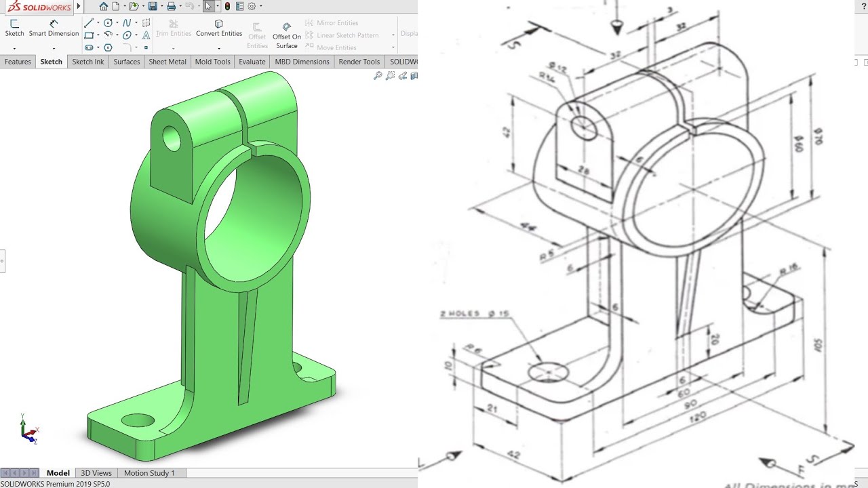Image resolution: width=868 pixels, height=488 pixels.
Task: Select the Corner Rectangle tool
Action: point(89,35)
